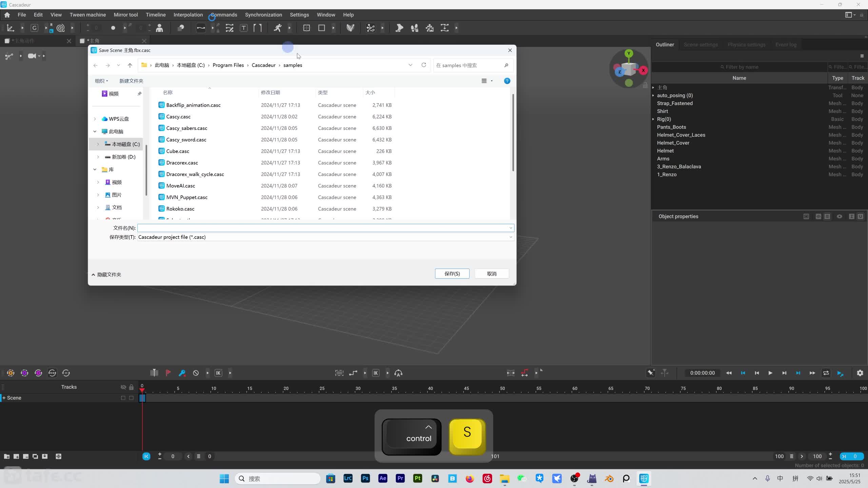Click the orange circular icon above the timeline
This screenshot has height=488, width=868.
(11, 373)
